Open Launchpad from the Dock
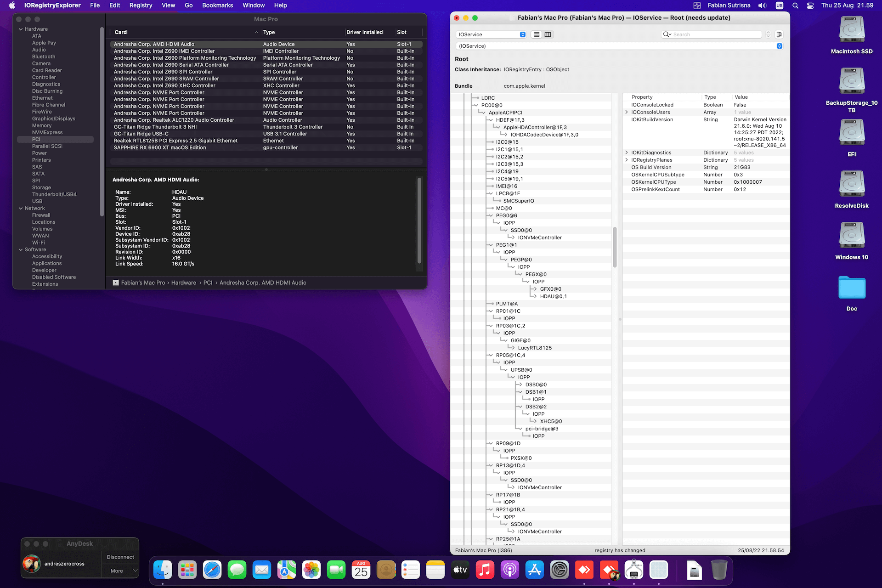 coord(187,570)
